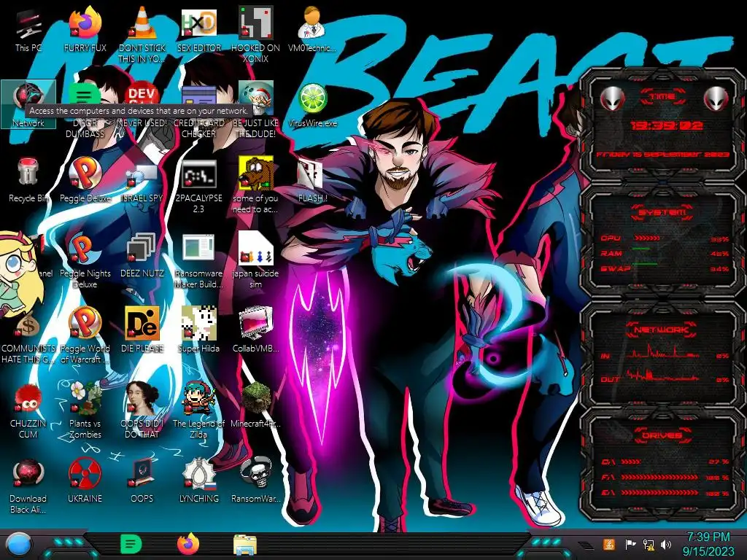Open the green chat DUMBASS icon
The image size is (747, 560).
coord(85,109)
